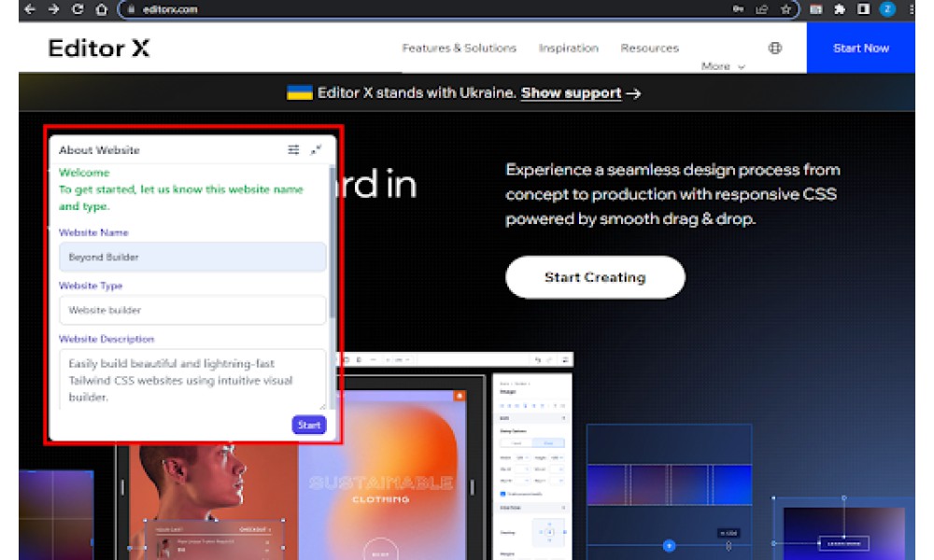Viewport: 934px width, 560px height.
Task: Click the blue Start Now button
Action: (x=861, y=48)
